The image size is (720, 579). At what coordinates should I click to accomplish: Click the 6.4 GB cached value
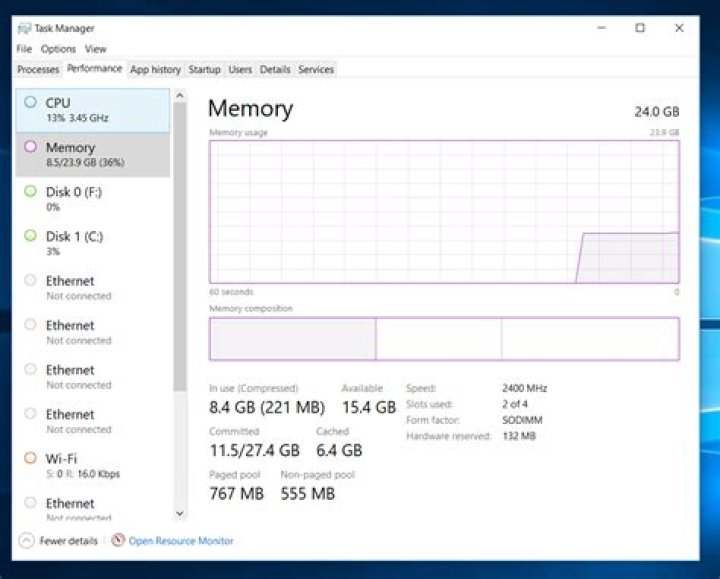pos(339,450)
